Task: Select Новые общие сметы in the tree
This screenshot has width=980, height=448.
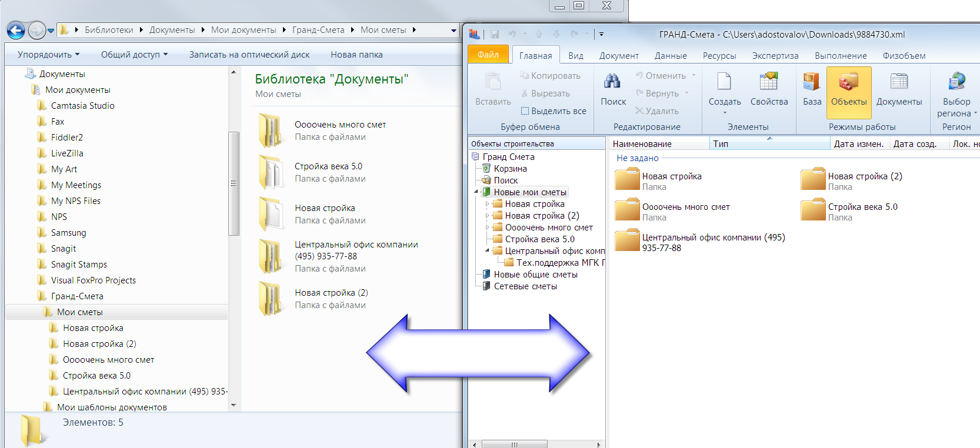Action: click(535, 275)
